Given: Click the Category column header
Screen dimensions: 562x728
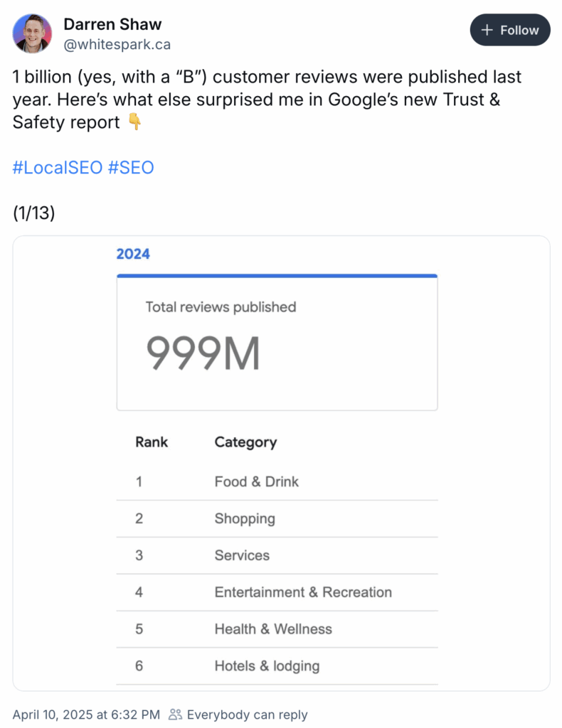Looking at the screenshot, I should pyautogui.click(x=245, y=442).
